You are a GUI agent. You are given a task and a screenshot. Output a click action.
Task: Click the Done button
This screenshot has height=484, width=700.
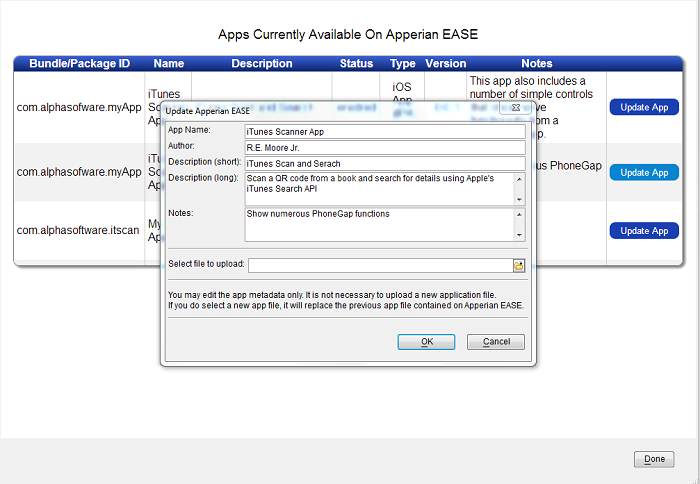(654, 459)
